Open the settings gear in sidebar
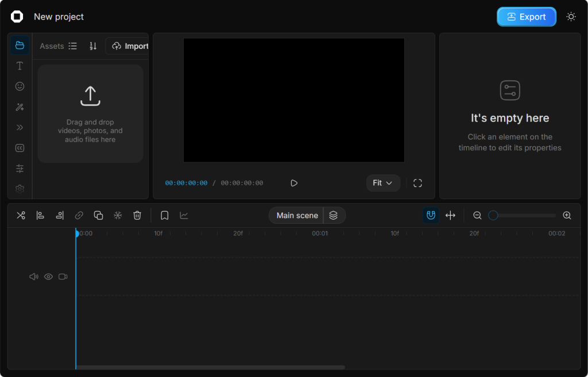 pos(20,189)
